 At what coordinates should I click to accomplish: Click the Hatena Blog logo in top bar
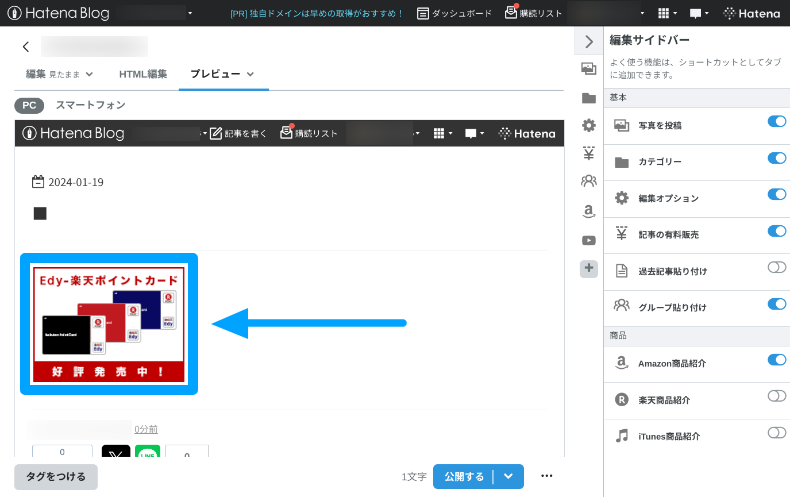[58, 13]
